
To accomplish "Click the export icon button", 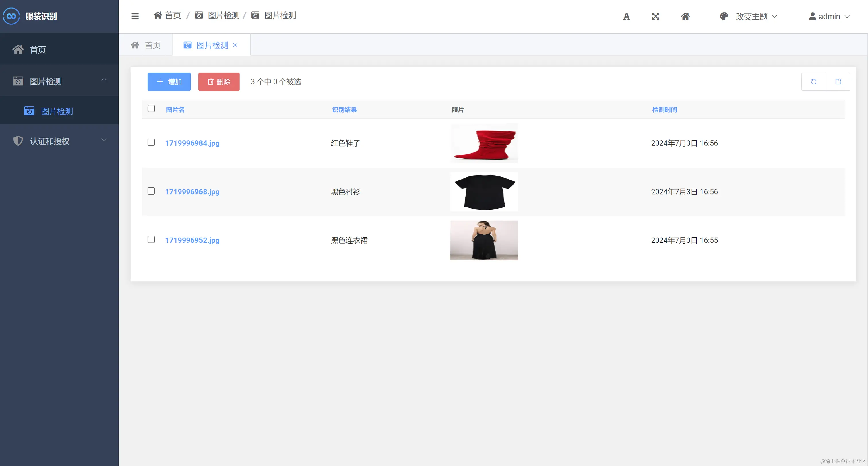I will point(838,81).
